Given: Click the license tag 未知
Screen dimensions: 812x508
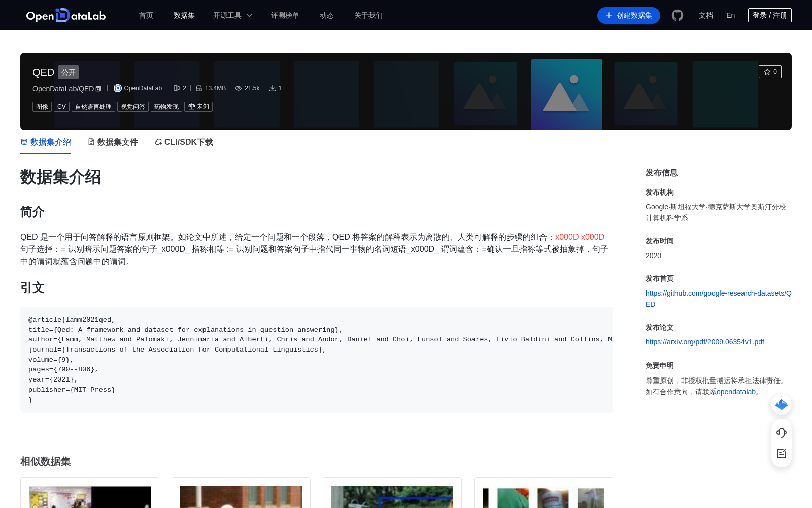Looking at the screenshot, I should pyautogui.click(x=198, y=107).
